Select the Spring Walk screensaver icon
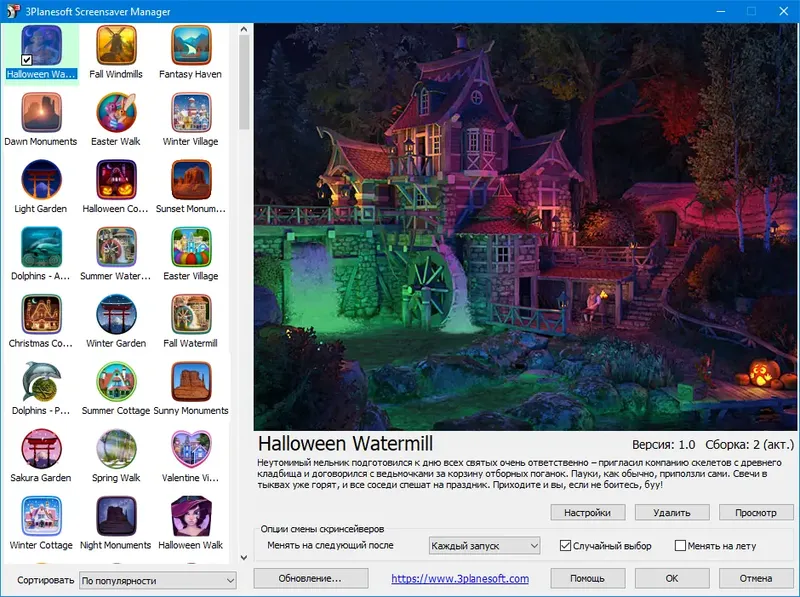The image size is (800, 597). click(x=116, y=449)
